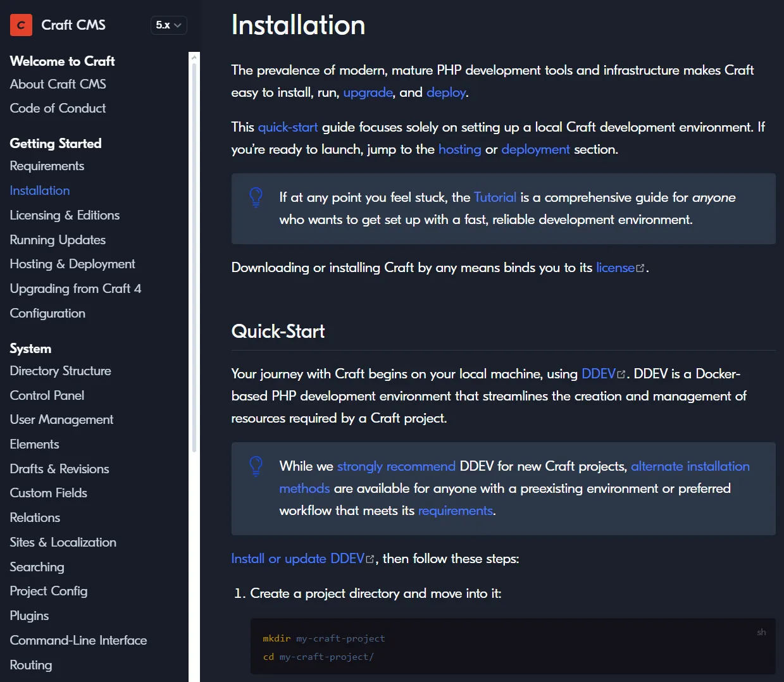Image resolution: width=784 pixels, height=682 pixels.
Task: Go to Code of Conduct
Action: pos(58,108)
